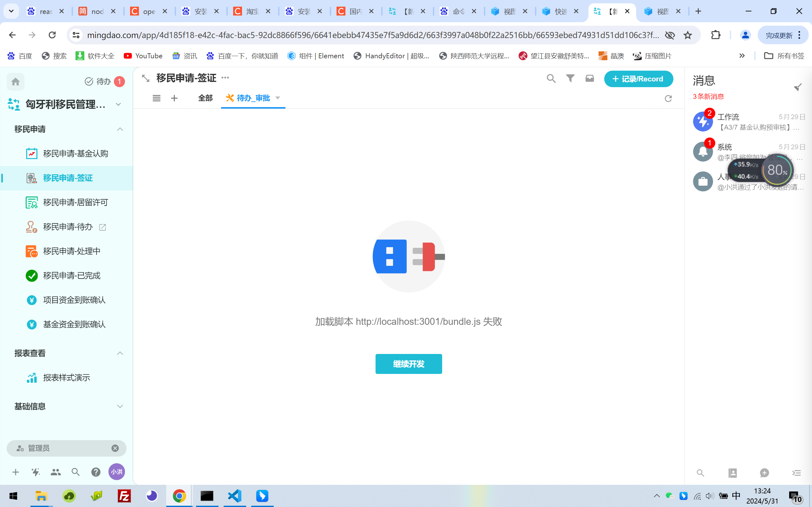
Task: Open the help question mark icon
Action: coord(95,472)
